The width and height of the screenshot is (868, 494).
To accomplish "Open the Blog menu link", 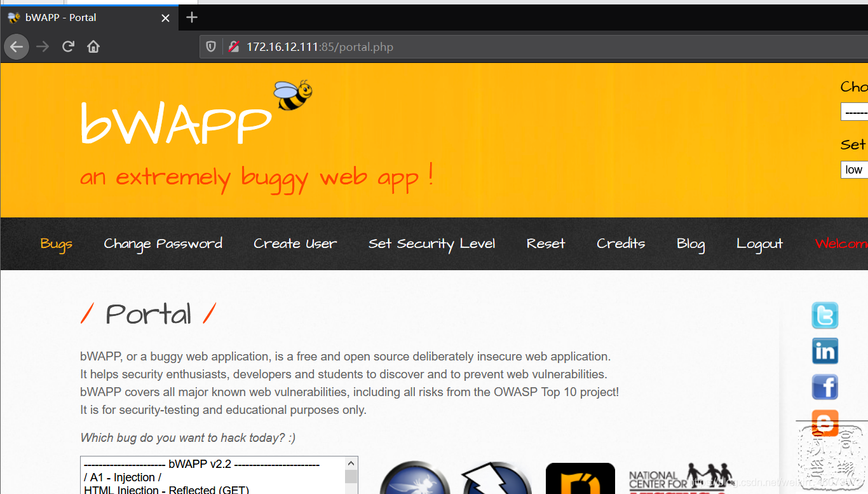I will (x=691, y=244).
